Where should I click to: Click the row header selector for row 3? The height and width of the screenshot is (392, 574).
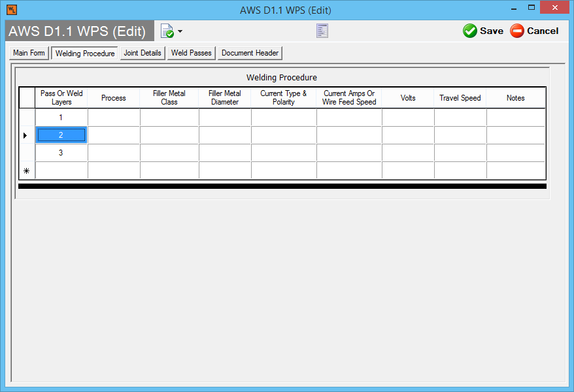(x=27, y=152)
